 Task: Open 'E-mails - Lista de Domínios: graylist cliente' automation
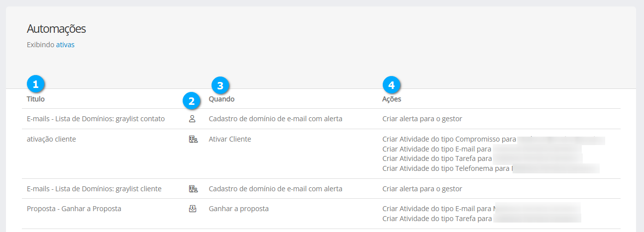coord(94,189)
